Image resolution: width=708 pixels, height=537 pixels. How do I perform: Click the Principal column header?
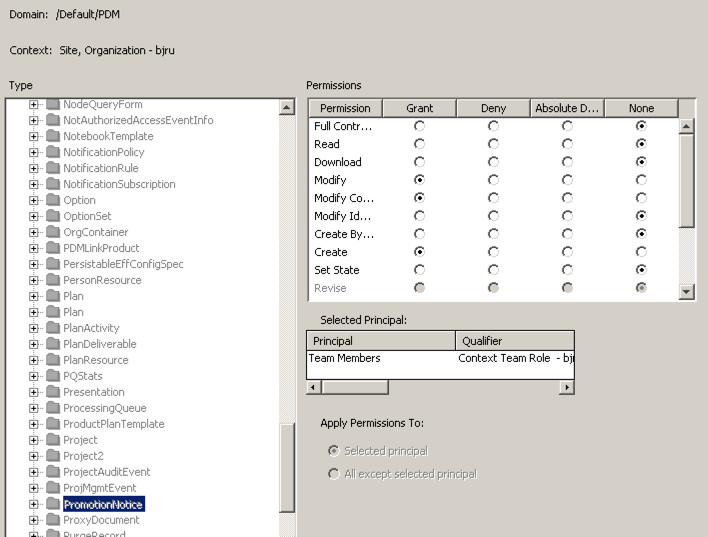coord(381,341)
